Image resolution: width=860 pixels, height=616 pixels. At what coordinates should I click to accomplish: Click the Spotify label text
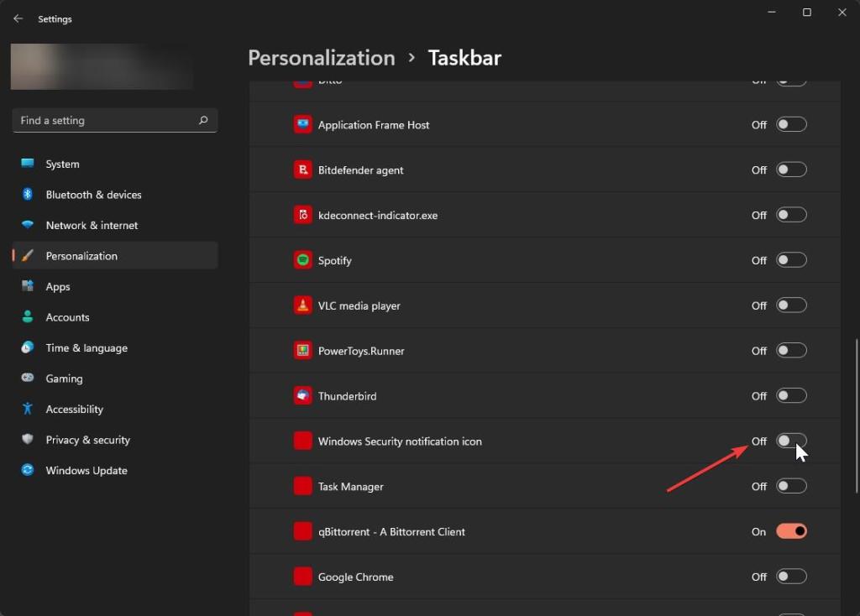[x=334, y=260]
